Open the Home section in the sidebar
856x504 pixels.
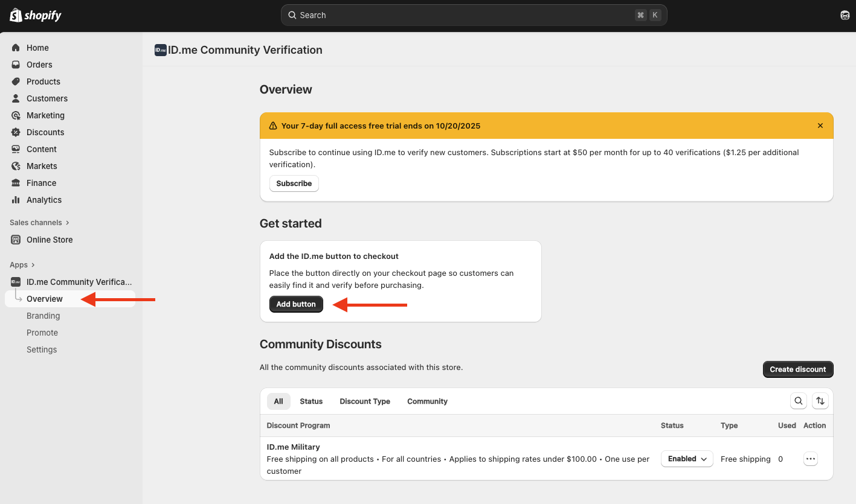click(37, 47)
